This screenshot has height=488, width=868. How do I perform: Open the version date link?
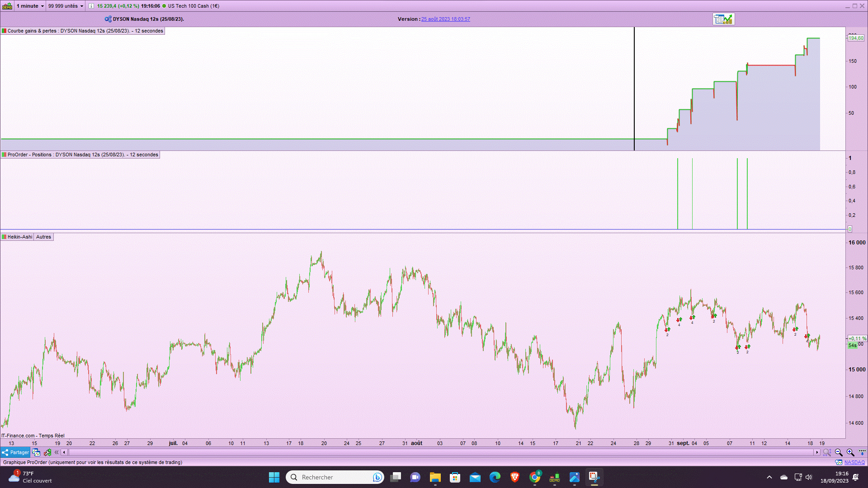pyautogui.click(x=445, y=19)
